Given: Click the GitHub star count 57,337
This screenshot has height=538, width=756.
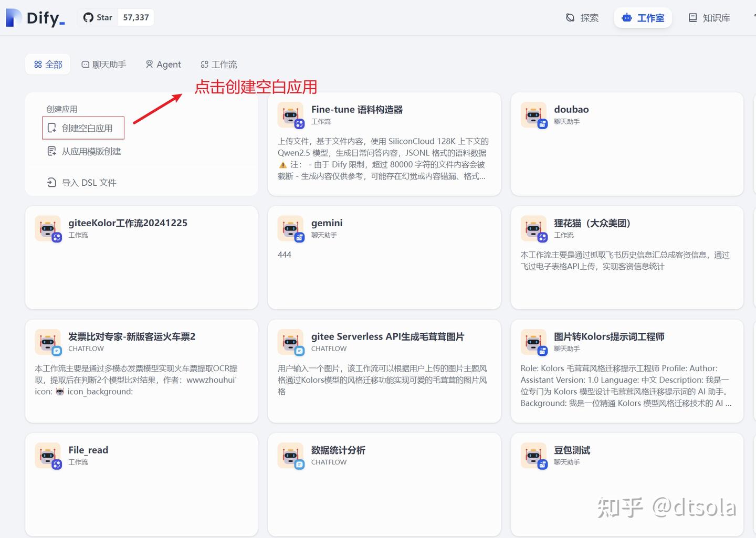Looking at the screenshot, I should coord(136,17).
